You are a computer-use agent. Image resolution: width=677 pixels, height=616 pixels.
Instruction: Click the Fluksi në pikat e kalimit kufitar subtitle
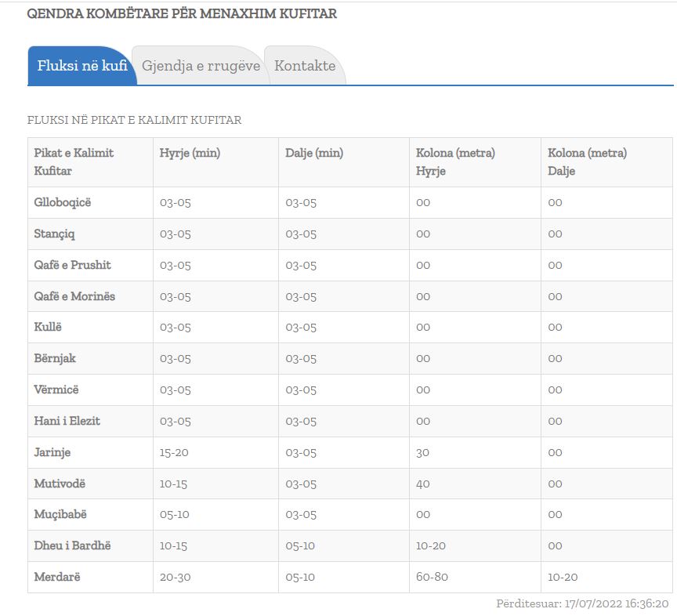134,120
